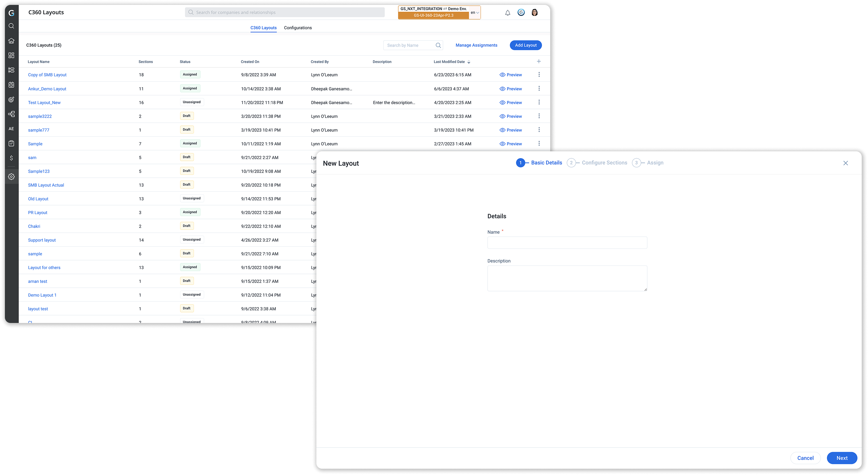This screenshot has height=475, width=868.
Task: Preview the Sample layout row
Action: click(511, 144)
